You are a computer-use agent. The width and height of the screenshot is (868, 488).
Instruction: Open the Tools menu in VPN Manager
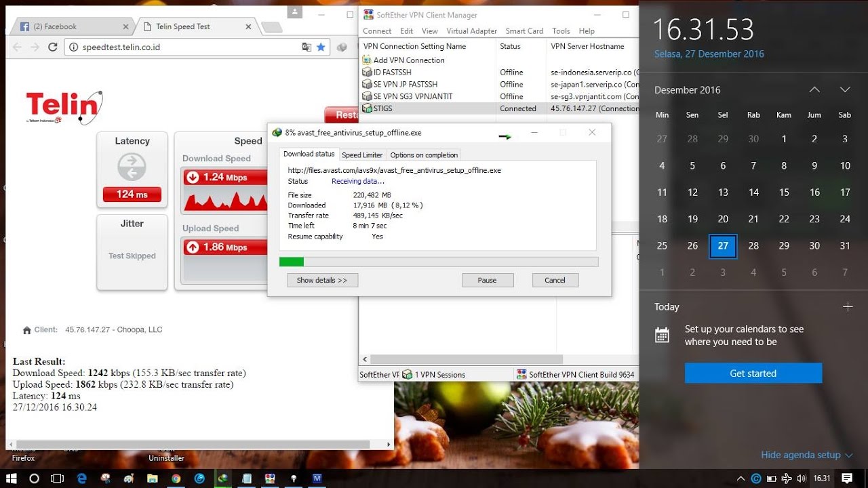click(x=561, y=30)
